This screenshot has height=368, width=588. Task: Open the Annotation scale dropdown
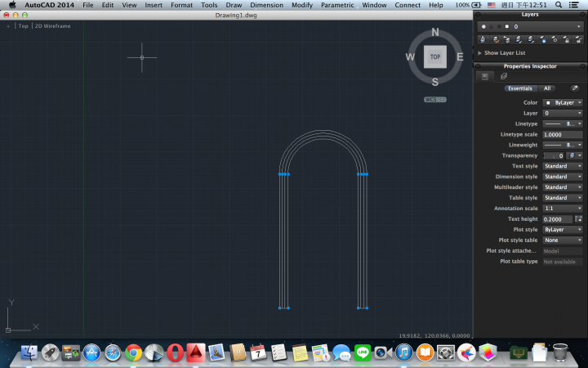pyautogui.click(x=563, y=208)
